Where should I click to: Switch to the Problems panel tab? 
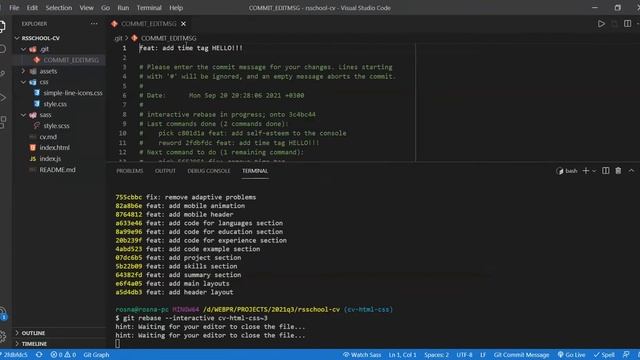point(129,171)
